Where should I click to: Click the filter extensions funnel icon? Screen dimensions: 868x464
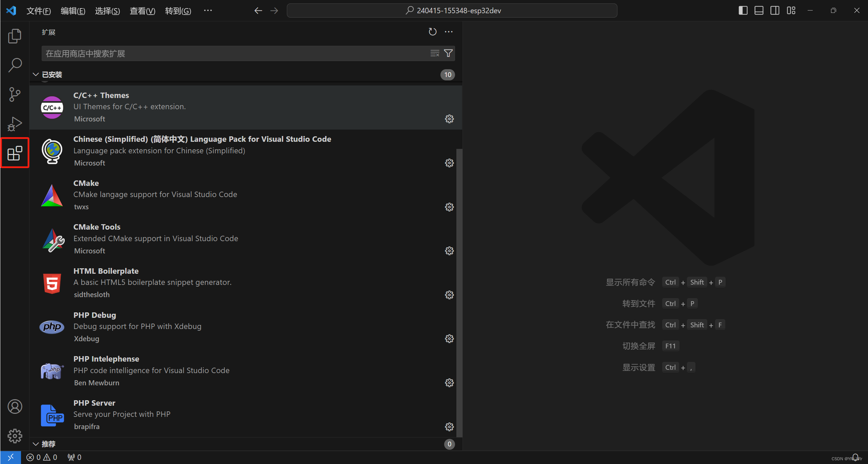coord(448,53)
